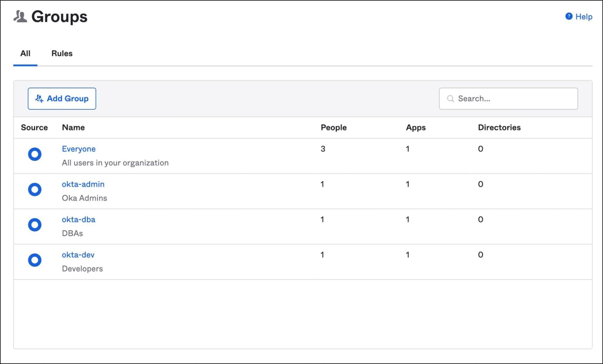Click the Okta source icon for okta-dba
The height and width of the screenshot is (364, 603).
click(x=35, y=224)
